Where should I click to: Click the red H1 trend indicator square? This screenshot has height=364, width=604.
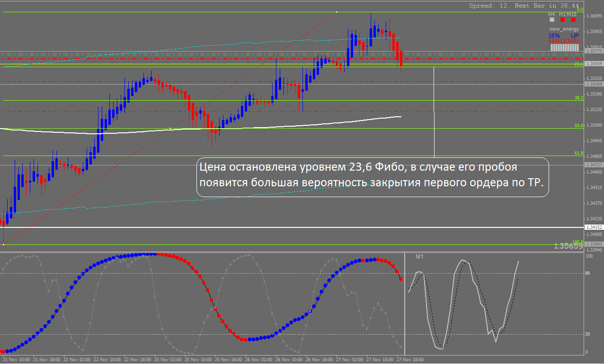pyautogui.click(x=563, y=20)
